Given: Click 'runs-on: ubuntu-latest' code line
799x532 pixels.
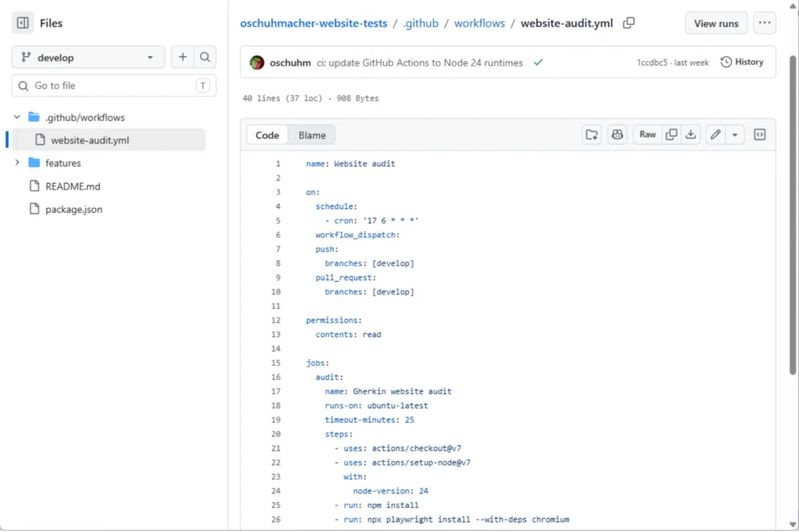Looking at the screenshot, I should (x=376, y=406).
